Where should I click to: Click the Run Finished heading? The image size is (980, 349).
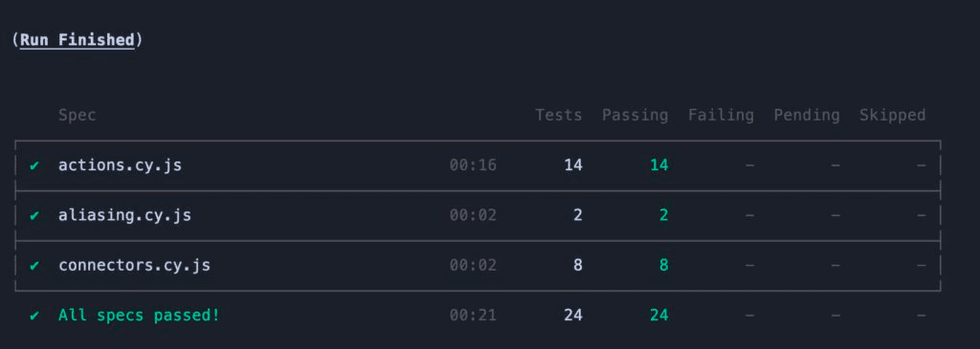tap(77, 40)
